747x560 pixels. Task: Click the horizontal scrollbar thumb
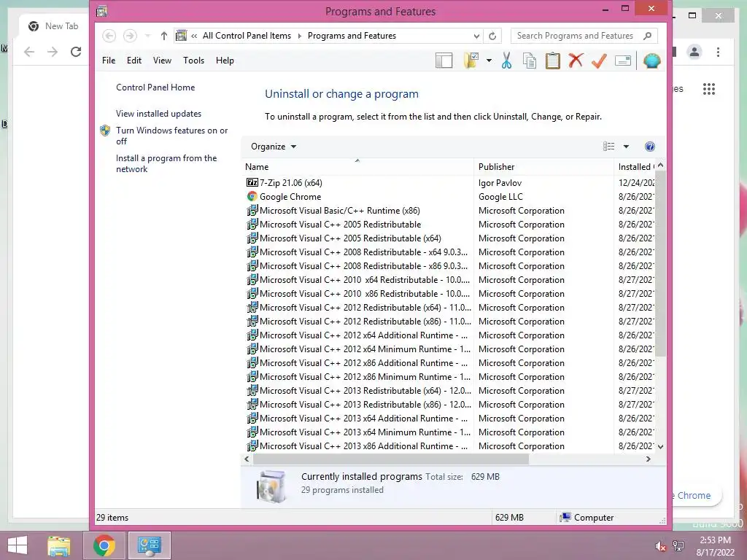[x=391, y=459]
